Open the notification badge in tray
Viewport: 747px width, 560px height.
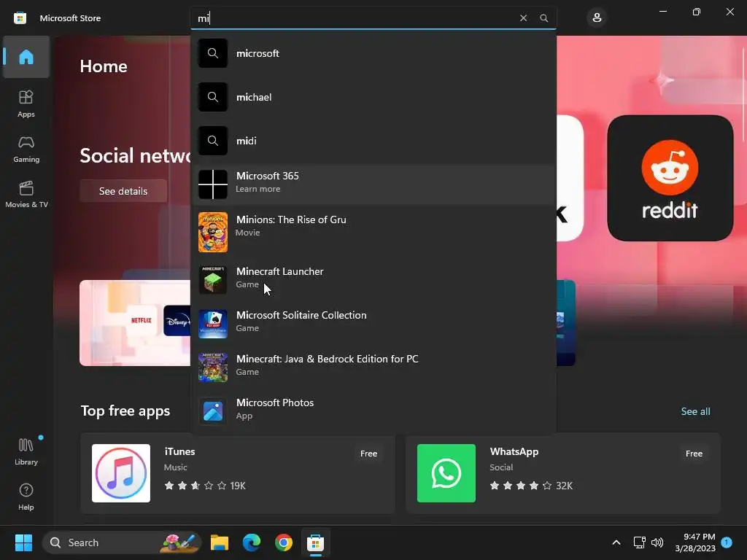pos(727,542)
